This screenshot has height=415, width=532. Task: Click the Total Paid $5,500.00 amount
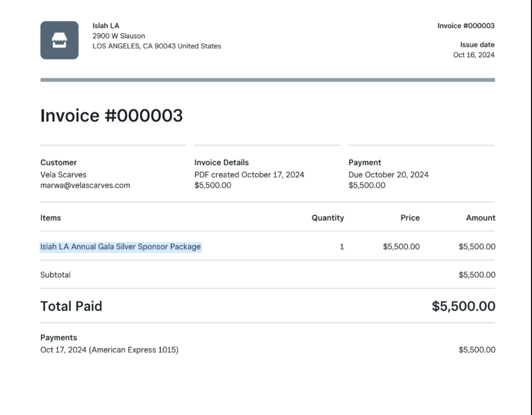click(463, 306)
